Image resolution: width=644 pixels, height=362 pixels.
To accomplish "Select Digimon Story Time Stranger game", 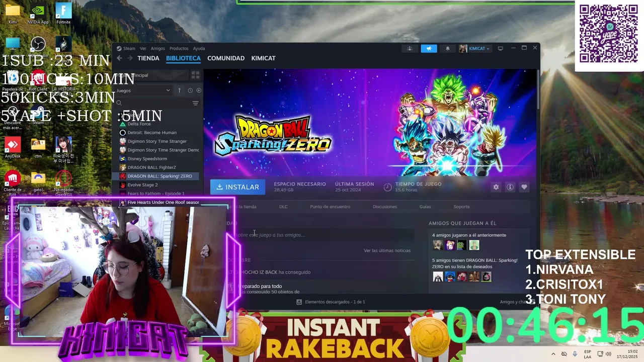I will pyautogui.click(x=157, y=141).
